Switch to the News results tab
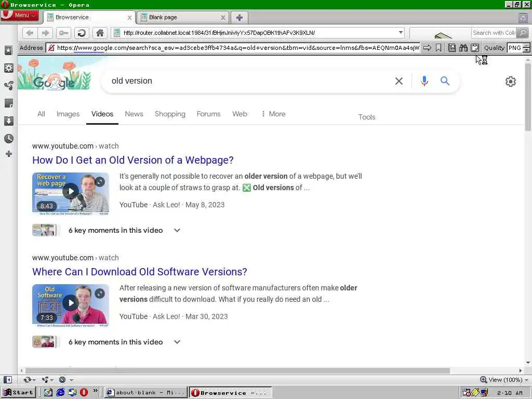The width and height of the screenshot is (532, 399). point(134,114)
